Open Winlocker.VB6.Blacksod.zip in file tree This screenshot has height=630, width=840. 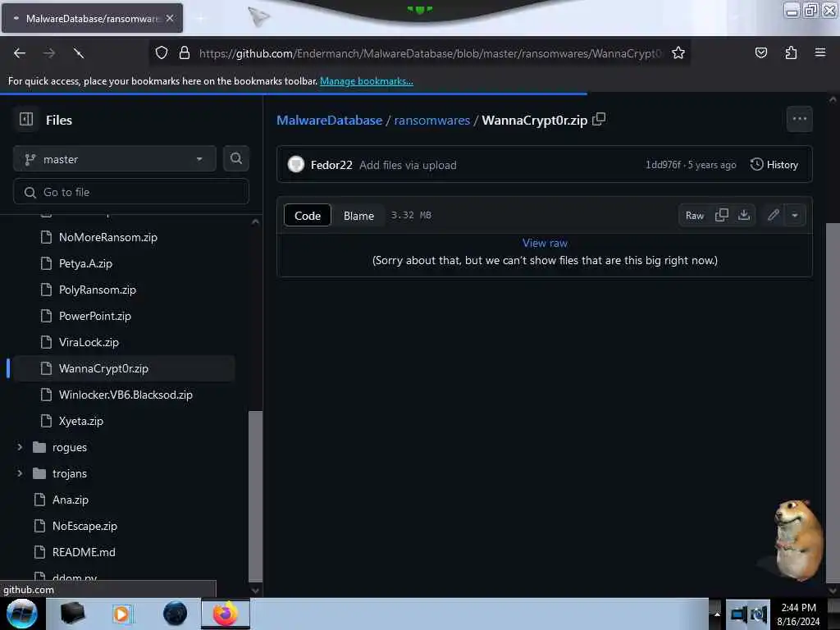[124, 395]
